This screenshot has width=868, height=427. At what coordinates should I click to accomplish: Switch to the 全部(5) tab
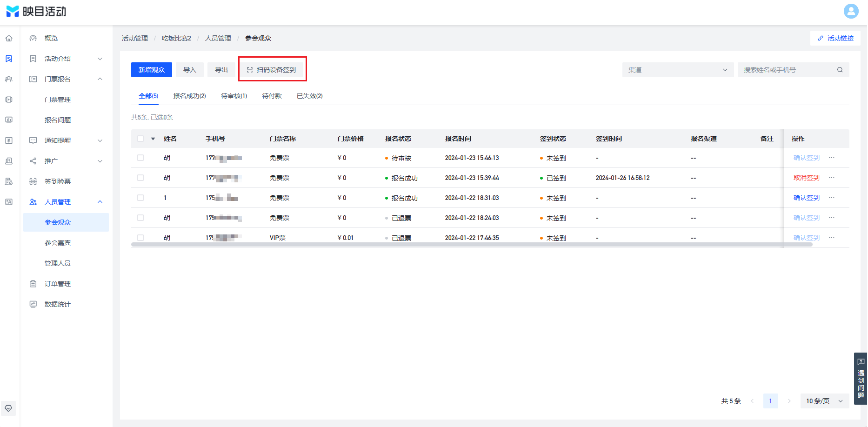(x=148, y=96)
